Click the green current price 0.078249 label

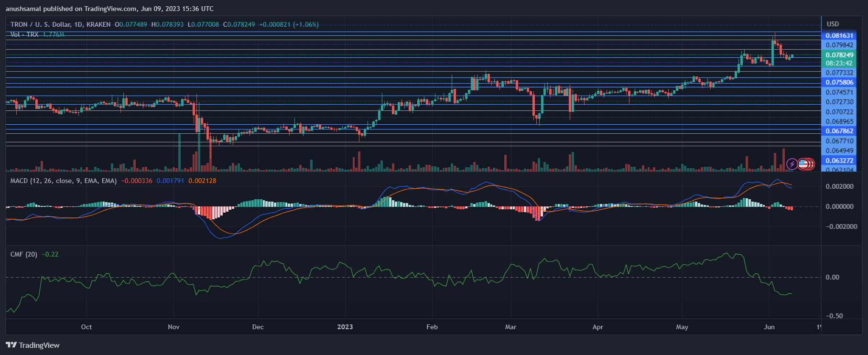(x=839, y=55)
